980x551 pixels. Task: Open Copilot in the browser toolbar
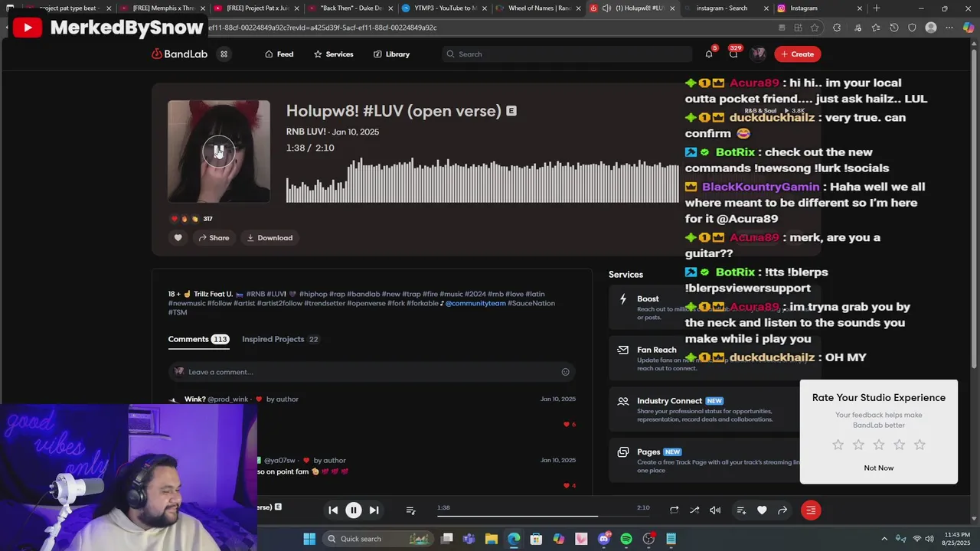pyautogui.click(x=969, y=28)
